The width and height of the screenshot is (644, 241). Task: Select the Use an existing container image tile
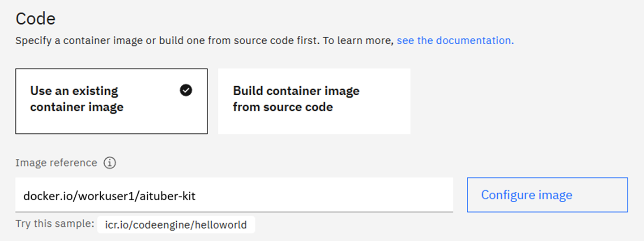pos(111,101)
